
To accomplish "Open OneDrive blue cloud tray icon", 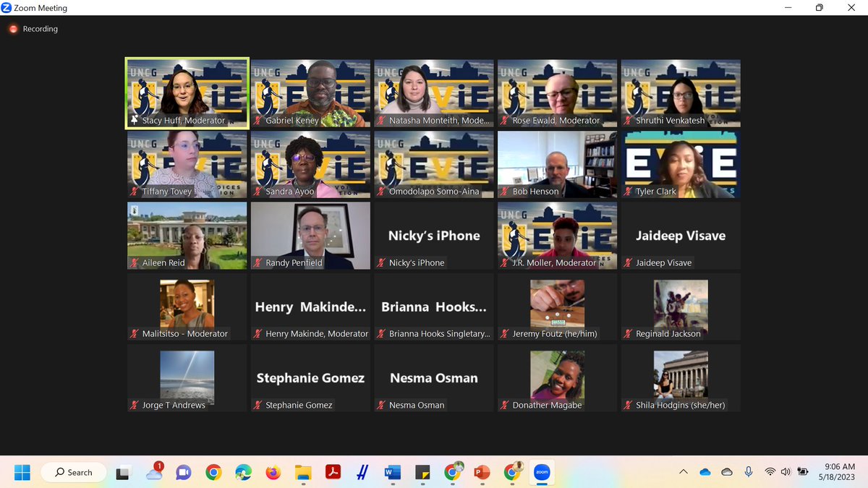I will [705, 472].
